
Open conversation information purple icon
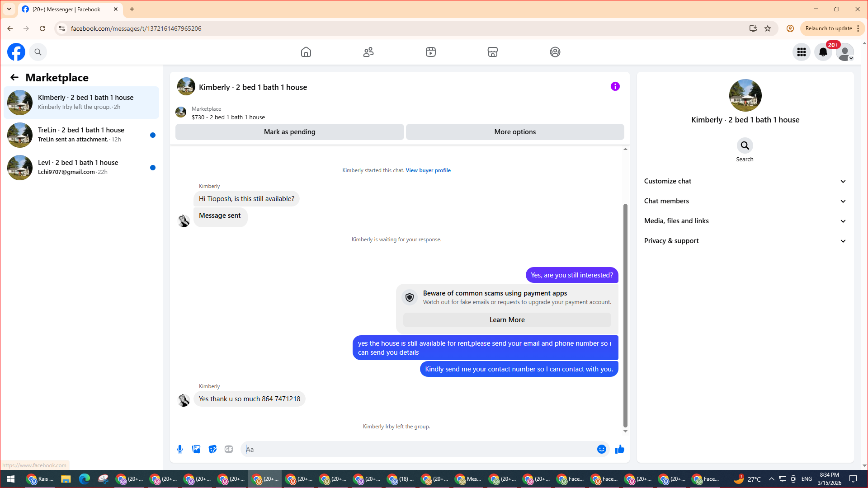tap(615, 86)
